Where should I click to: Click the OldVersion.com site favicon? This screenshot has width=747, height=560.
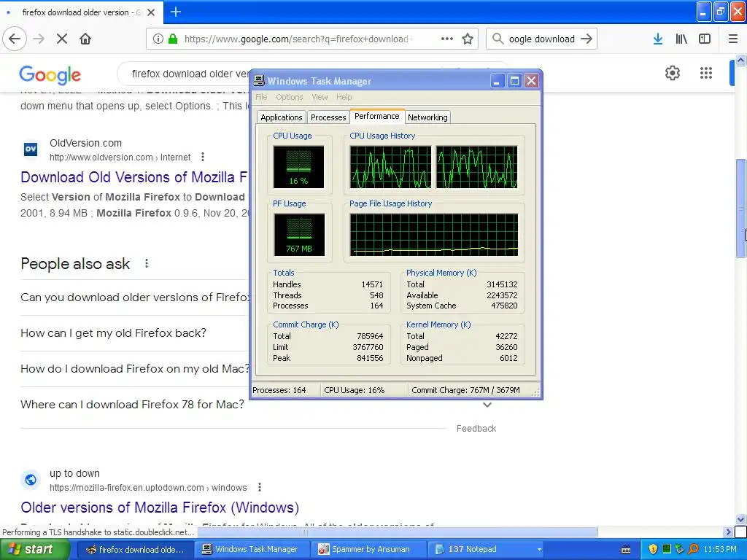point(31,149)
